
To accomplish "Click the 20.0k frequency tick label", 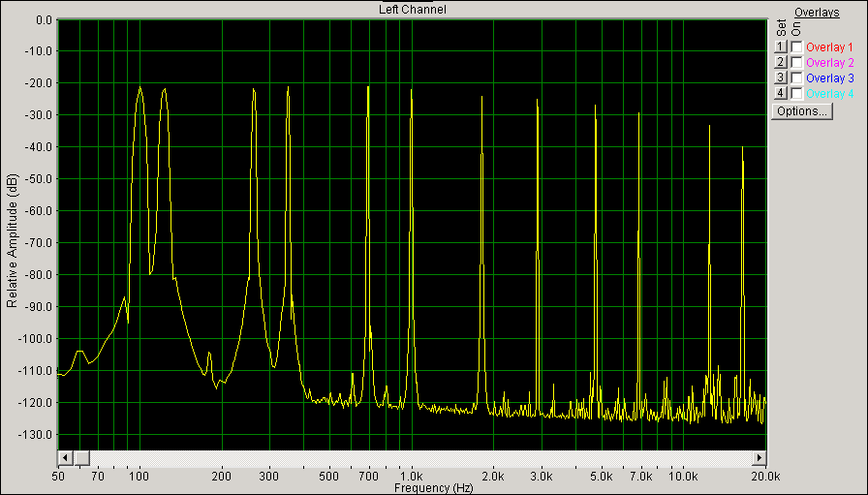I will [766, 477].
